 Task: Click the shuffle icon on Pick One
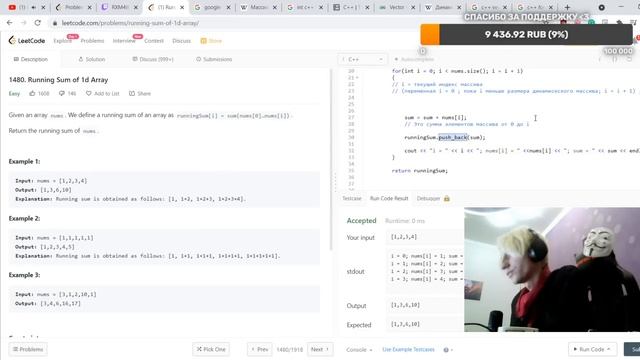[x=199, y=349]
